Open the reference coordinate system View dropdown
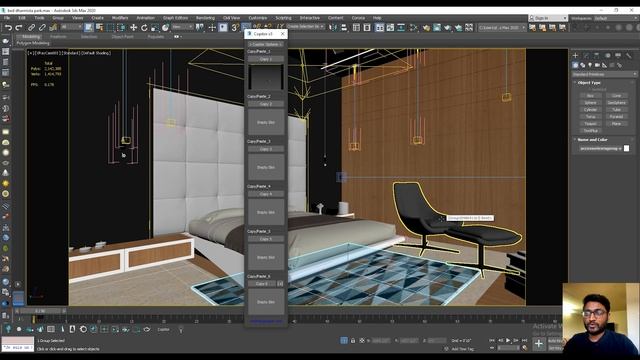Viewport: 640px width, 360px height. tap(182, 27)
